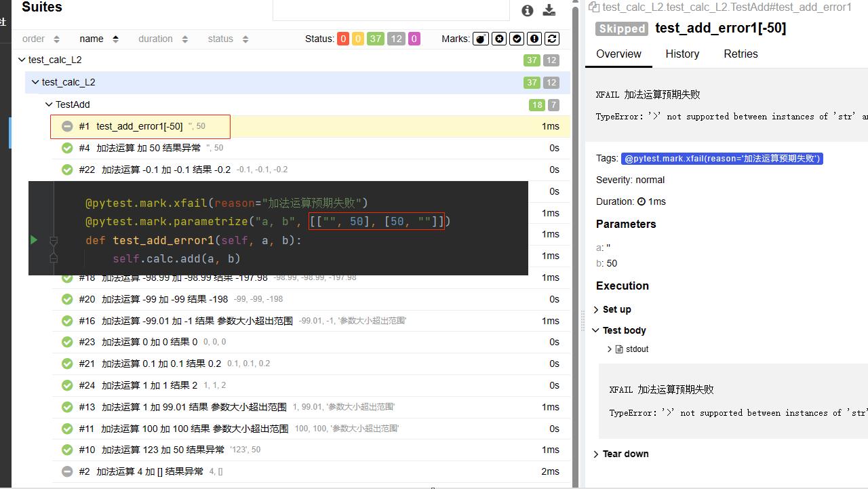Image resolution: width=868 pixels, height=489 pixels.
Task: Click the info icon in Suites header
Action: tap(528, 10)
